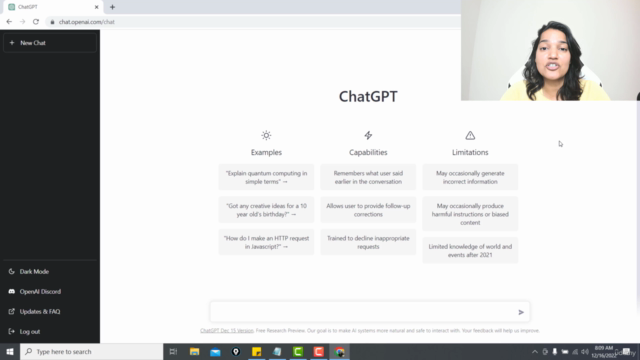Click the send message arrow icon
This screenshot has height=360, width=640.
pyautogui.click(x=521, y=312)
